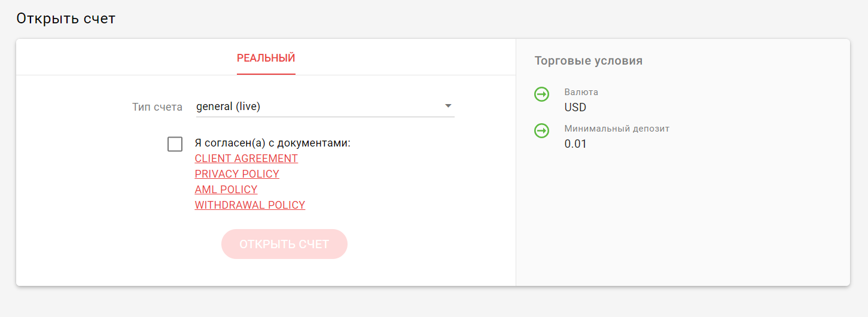Click the 0.01 minimum deposit value

point(575,144)
